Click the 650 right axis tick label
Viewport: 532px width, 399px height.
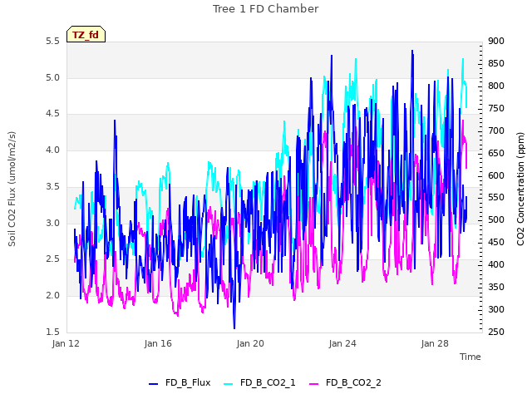(x=496, y=153)
